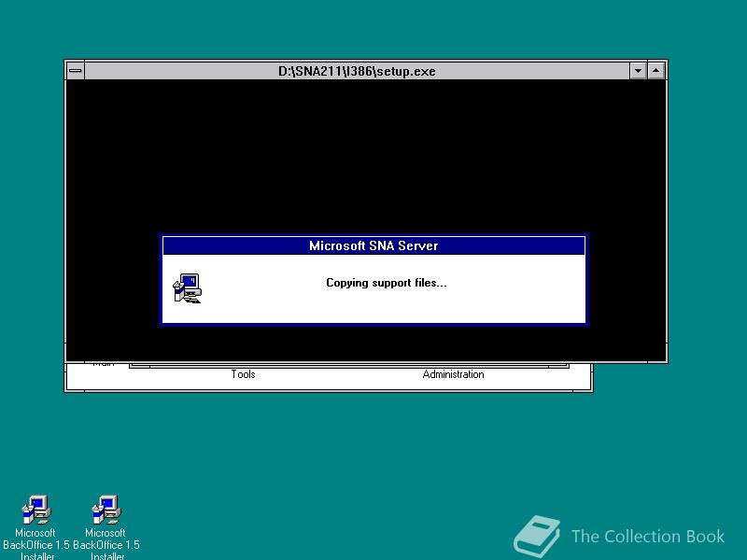The width and height of the screenshot is (747, 560).
Task: Click the 'Copying support files...' message
Action: [387, 283]
